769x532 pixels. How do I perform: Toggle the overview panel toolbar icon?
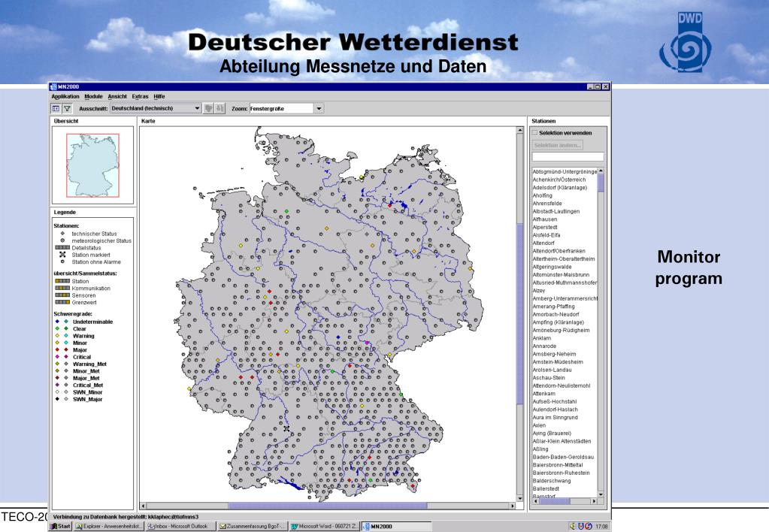pos(56,108)
